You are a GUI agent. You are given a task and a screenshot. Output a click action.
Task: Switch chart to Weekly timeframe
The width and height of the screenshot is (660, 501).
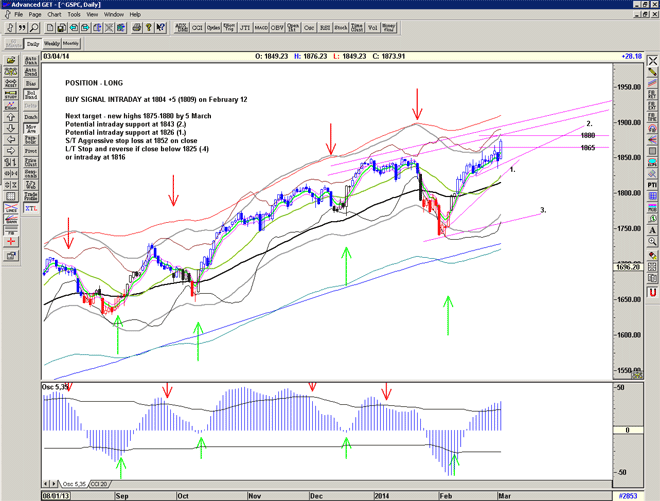[x=52, y=44]
